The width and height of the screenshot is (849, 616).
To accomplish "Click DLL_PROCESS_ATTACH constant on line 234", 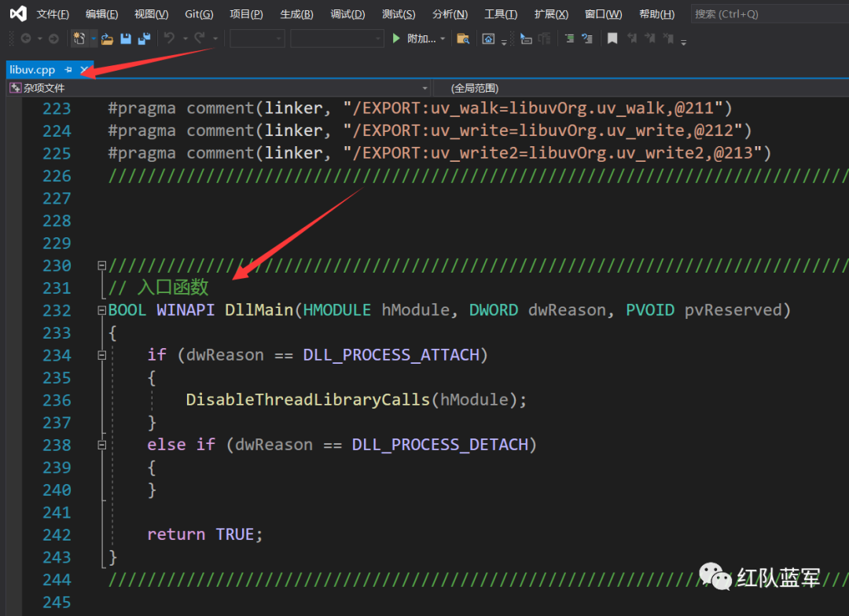I will tap(391, 355).
